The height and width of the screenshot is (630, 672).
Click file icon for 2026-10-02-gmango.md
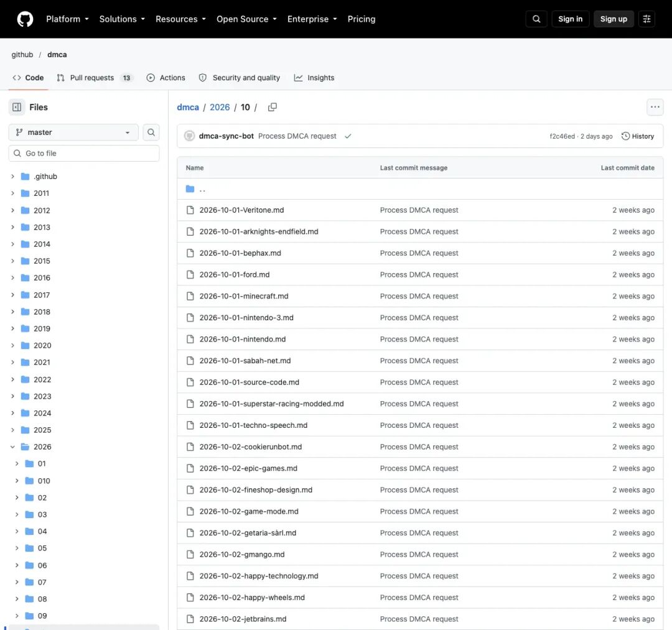190,555
